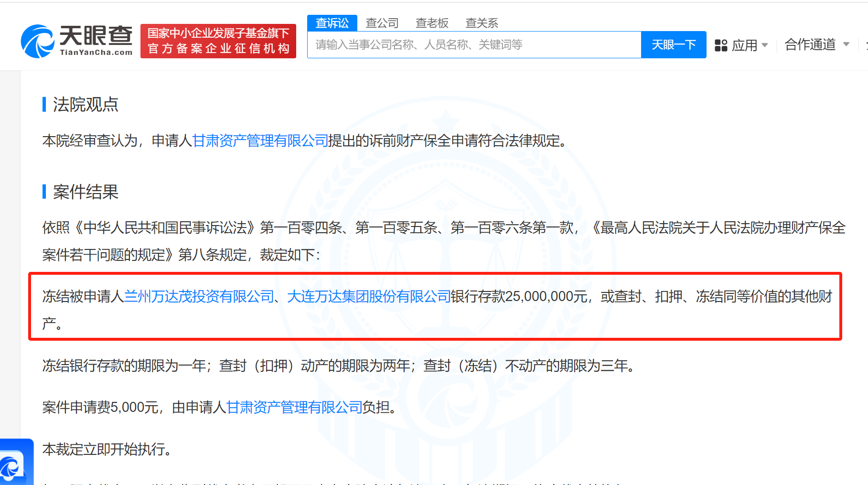
Task: Click the 法院观点 section heading
Action: (x=86, y=104)
